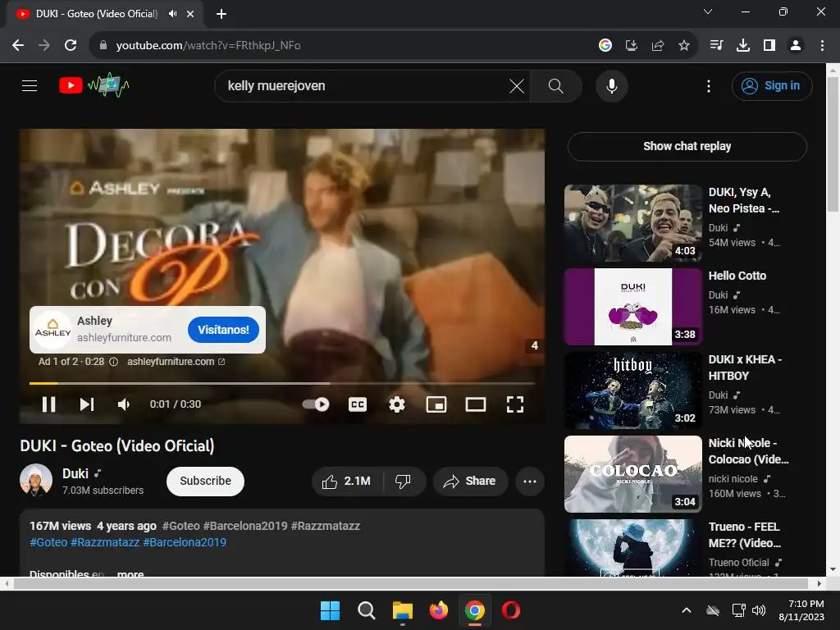840x630 pixels.
Task: Search with your voice microphone
Action: pos(612,85)
